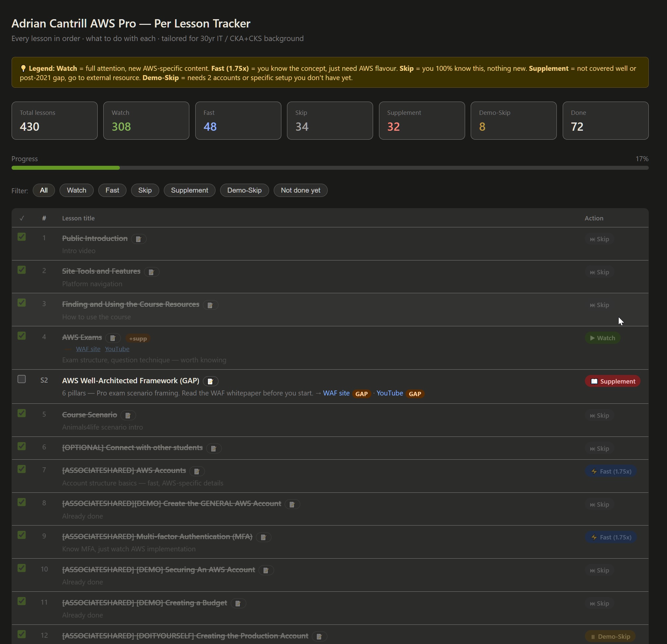
Task: Open notes icon for Creating the Production Account
Action: click(x=319, y=636)
